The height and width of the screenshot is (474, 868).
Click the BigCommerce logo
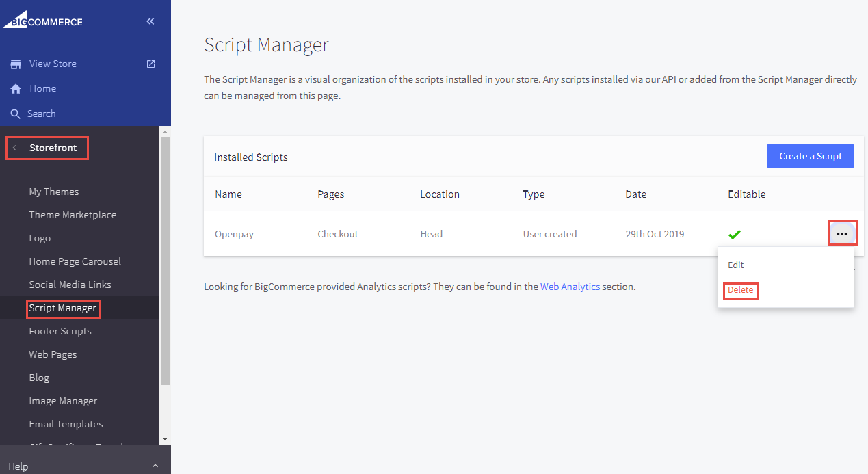(x=43, y=20)
